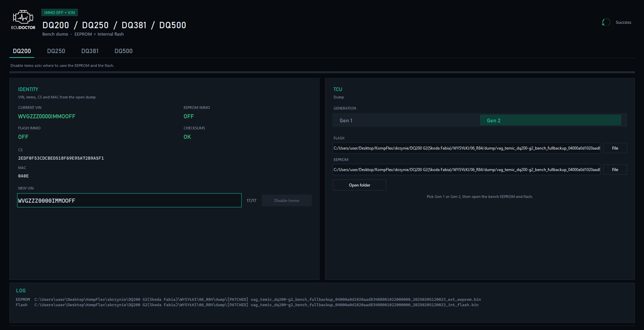Screen dimensions: 644x330
Task: Click the current VIN value WVGZZZ0000IMMOOFF
Action: [x=47, y=116]
